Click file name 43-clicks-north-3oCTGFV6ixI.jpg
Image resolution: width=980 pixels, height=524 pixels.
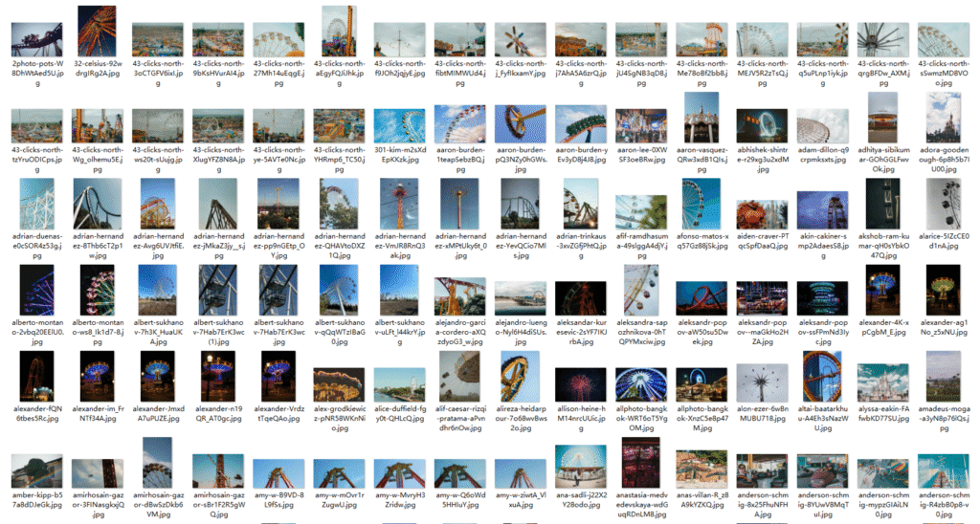point(158,73)
